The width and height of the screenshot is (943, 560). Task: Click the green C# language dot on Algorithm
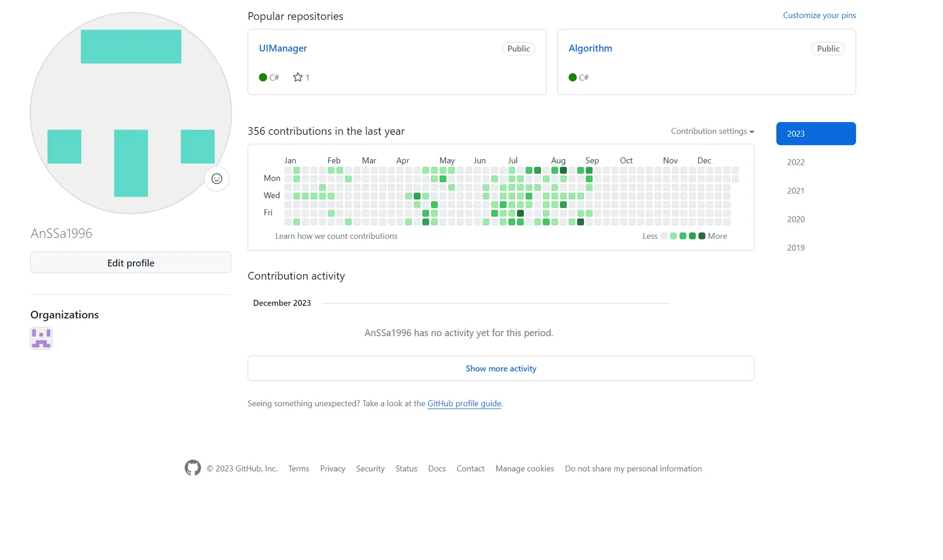coord(572,77)
